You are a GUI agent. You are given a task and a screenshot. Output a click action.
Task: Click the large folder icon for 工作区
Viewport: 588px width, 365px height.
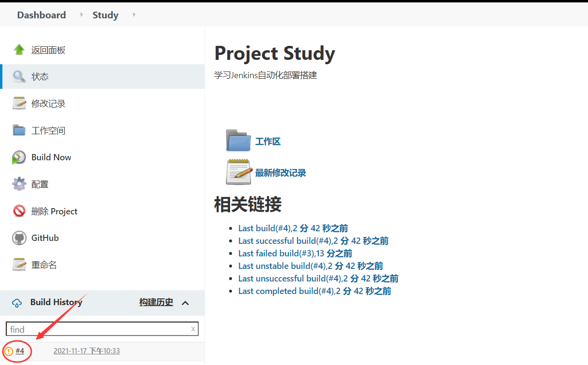tap(238, 140)
